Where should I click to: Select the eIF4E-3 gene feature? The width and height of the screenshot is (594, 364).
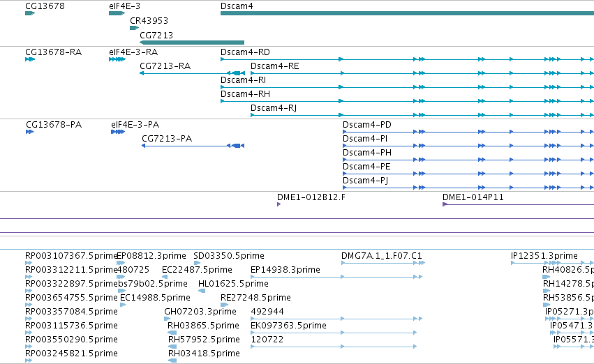117,13
